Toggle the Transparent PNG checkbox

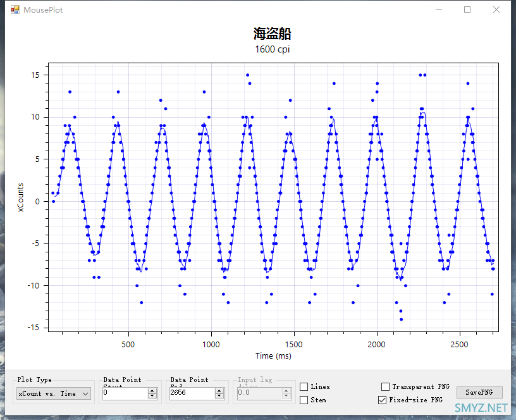385,386
